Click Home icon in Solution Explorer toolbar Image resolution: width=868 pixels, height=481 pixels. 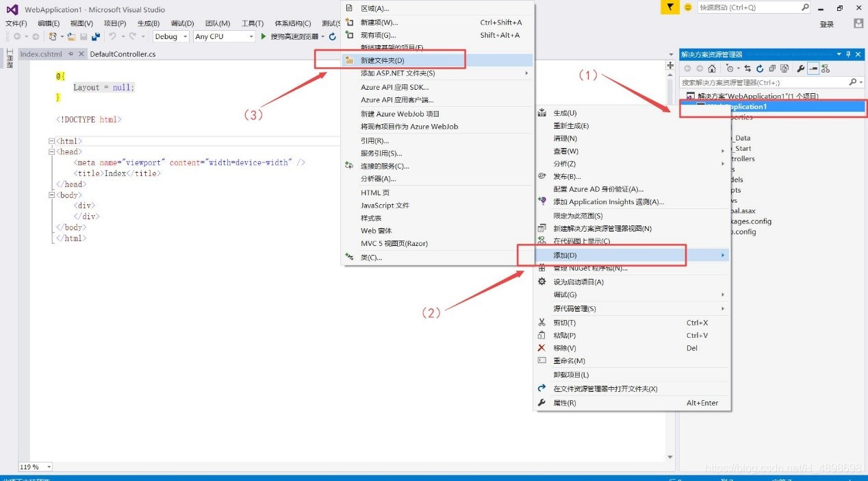pyautogui.click(x=712, y=69)
